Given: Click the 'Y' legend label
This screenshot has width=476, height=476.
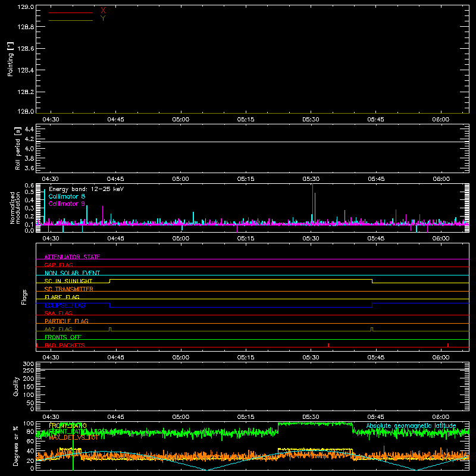Looking at the screenshot, I should pyautogui.click(x=103, y=18).
